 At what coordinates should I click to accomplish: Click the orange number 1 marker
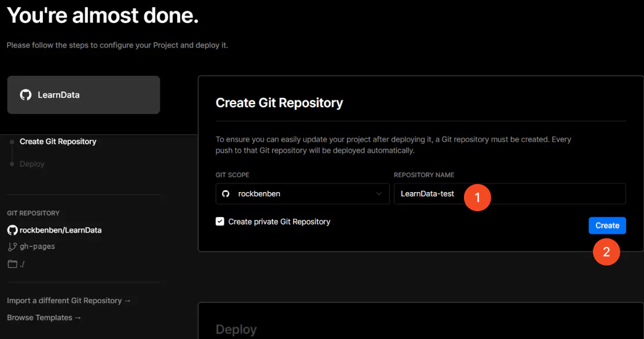477,197
